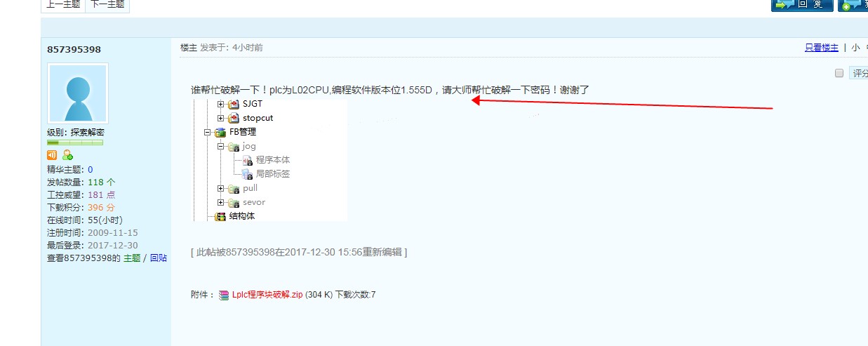Click the 结构体 icon in the tree

pyautogui.click(x=220, y=216)
